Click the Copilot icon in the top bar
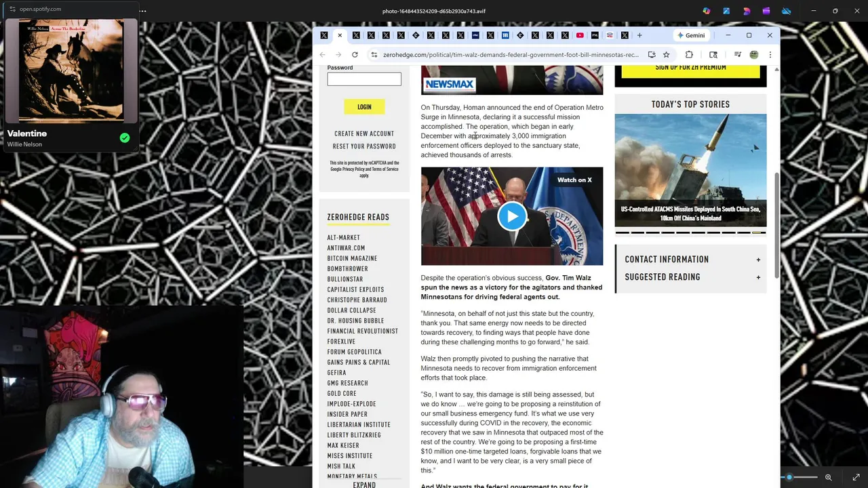Image resolution: width=868 pixels, height=488 pixels. coord(707,11)
